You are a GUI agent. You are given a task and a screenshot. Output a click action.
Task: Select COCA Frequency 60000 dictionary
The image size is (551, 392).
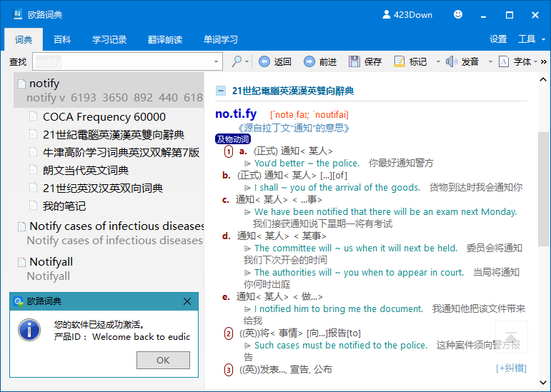(x=104, y=116)
